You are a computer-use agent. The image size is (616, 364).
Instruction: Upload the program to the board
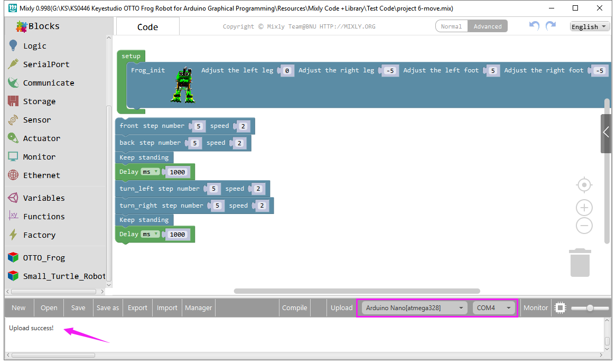click(341, 308)
